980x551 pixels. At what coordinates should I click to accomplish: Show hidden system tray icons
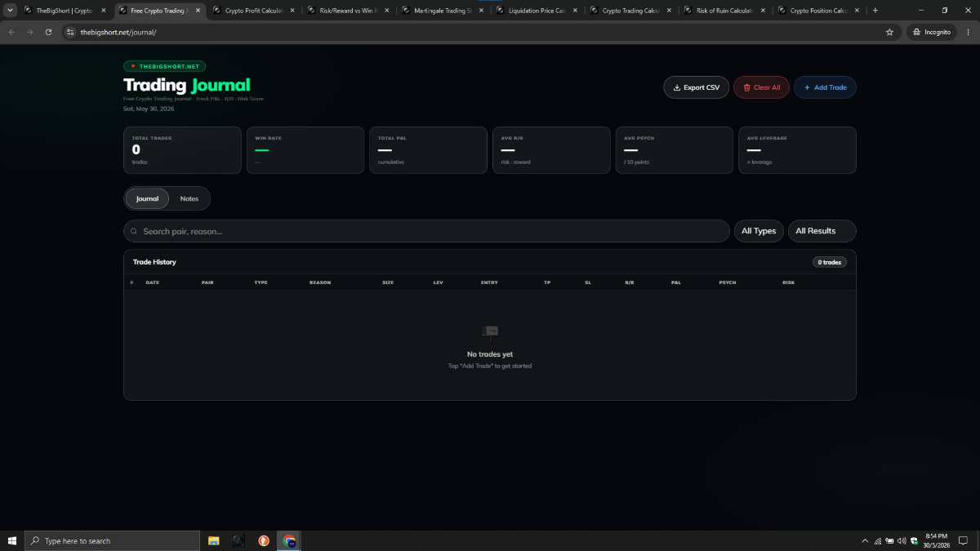pos(865,540)
